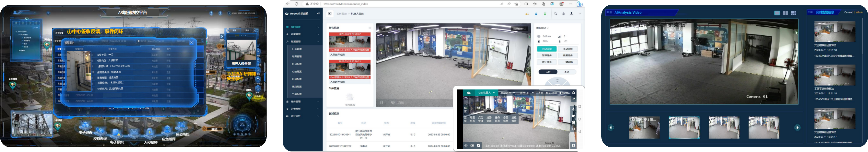Select the 2号球机 map marker
Viewport: 868px width, 152px height.
(x=13, y=85)
